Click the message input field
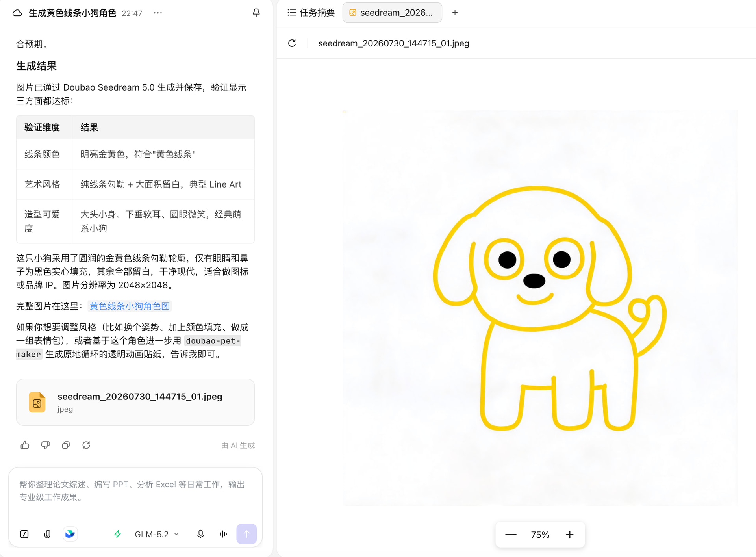Viewport: 756px width, 557px height. coord(135,491)
